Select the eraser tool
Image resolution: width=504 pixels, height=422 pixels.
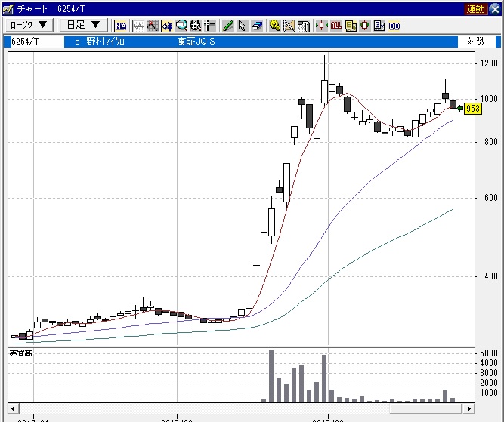[257, 26]
